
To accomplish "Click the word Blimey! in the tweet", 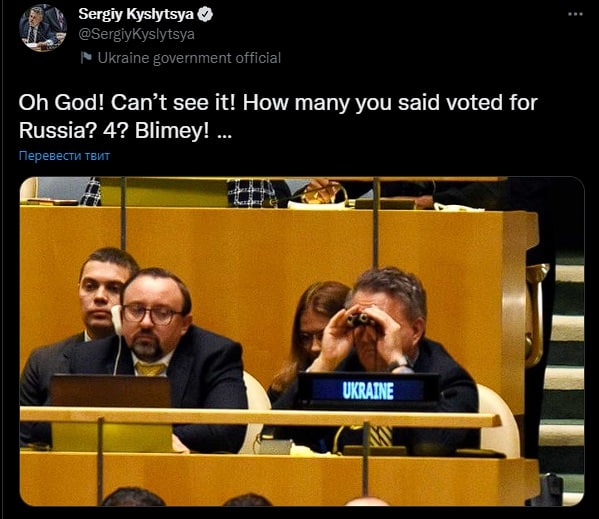I will [172, 131].
